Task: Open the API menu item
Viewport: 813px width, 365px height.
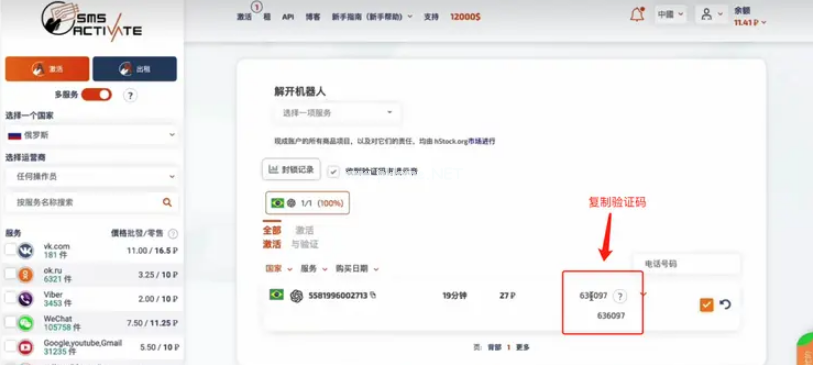Action: pyautogui.click(x=288, y=17)
